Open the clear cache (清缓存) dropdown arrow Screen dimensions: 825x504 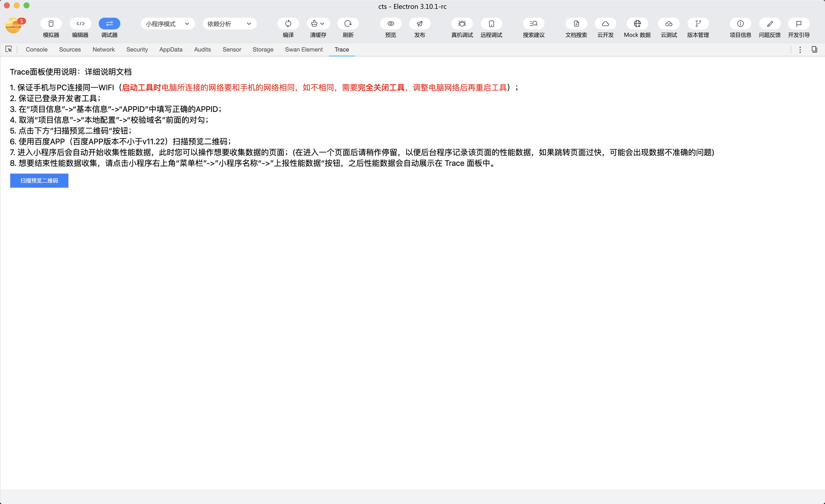(x=322, y=24)
